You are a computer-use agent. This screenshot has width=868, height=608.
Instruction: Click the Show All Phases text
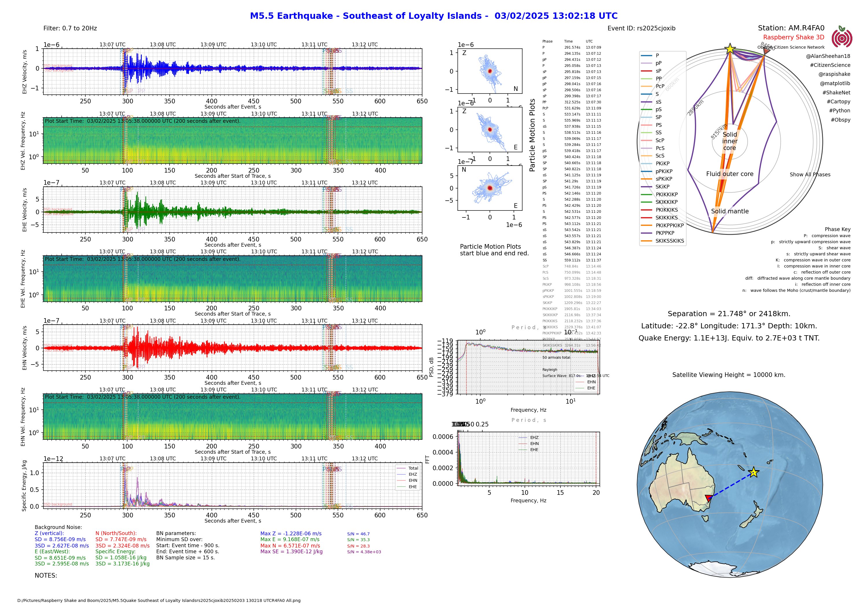click(810, 174)
